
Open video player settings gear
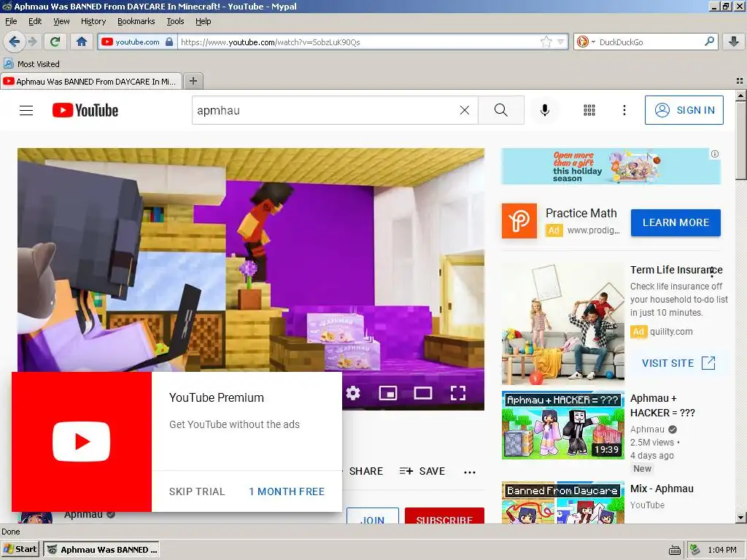point(353,393)
